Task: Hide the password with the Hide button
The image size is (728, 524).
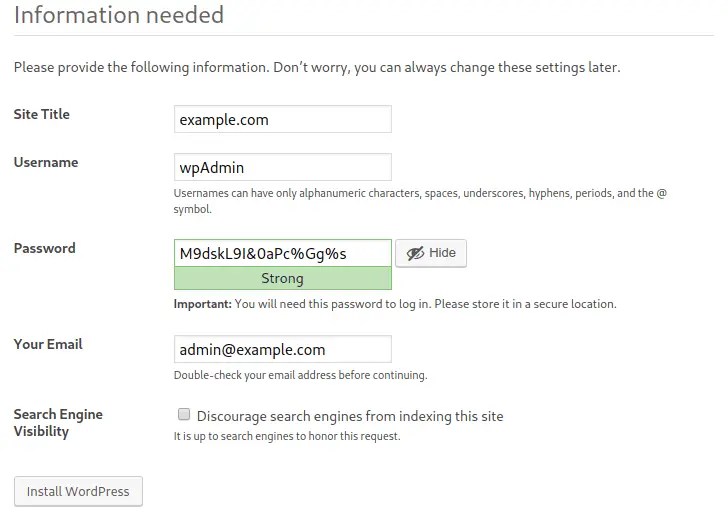Action: (x=431, y=253)
